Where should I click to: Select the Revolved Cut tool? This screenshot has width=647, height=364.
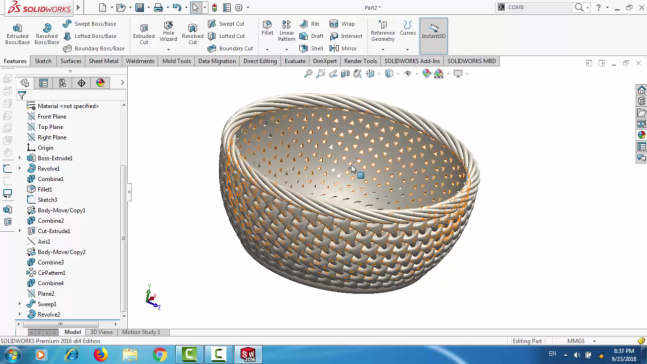point(192,33)
